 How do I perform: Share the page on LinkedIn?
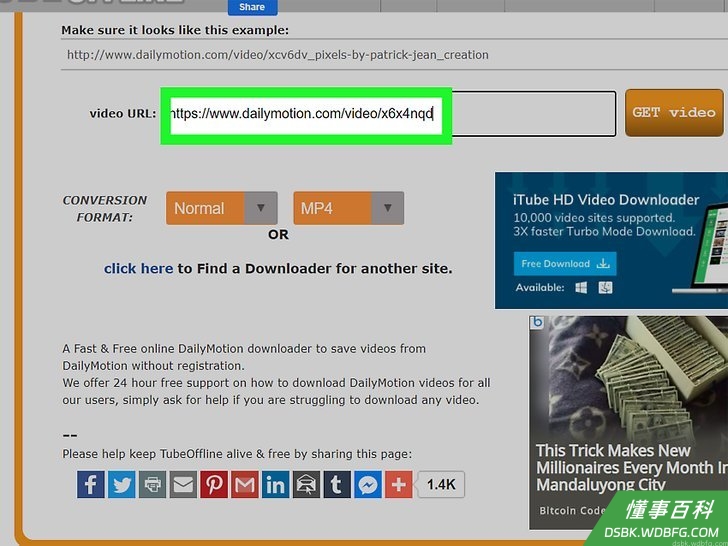coord(275,484)
